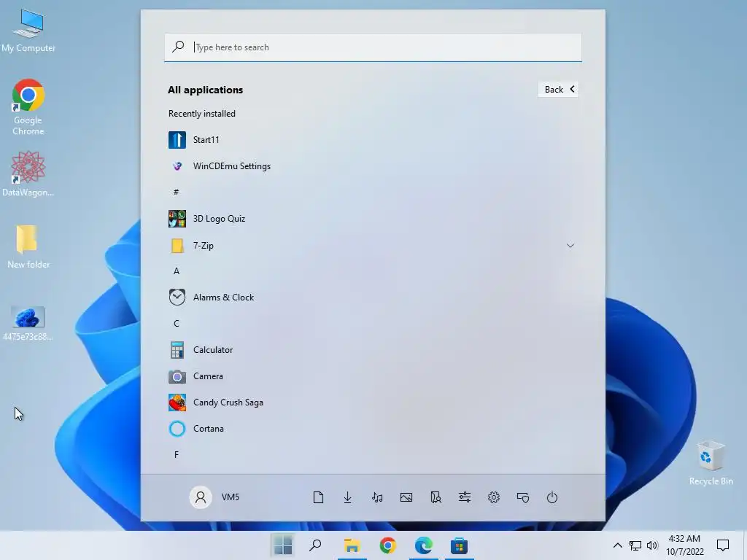Screen dimensions: 747x560
Task: Open Microsoft Edge from taskbar
Action: [x=424, y=545]
